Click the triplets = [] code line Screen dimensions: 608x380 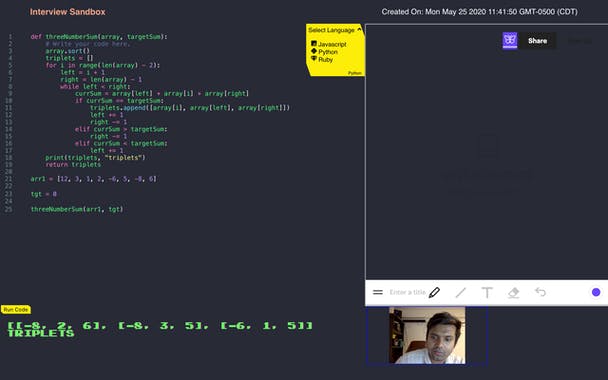[x=69, y=58]
